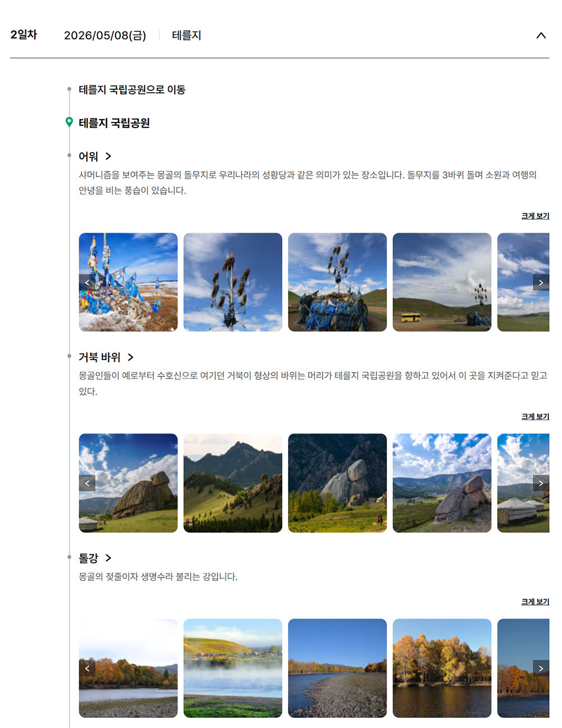Open the 거북 바위 detail arrow

130,357
